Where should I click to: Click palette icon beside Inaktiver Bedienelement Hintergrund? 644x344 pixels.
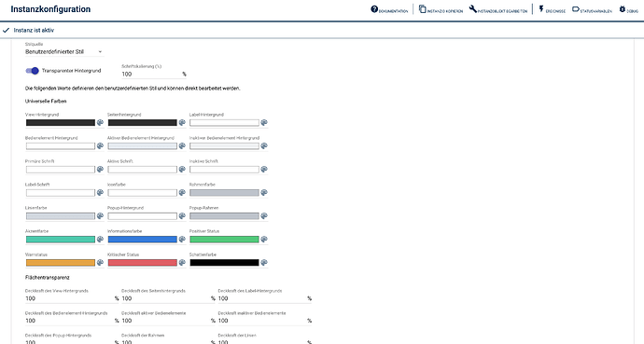pyautogui.click(x=264, y=146)
